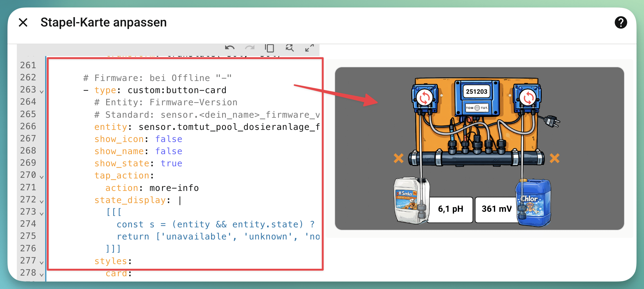This screenshot has height=289, width=644.
Task: Click the undo arrow in editor toolbar
Action: [x=230, y=48]
